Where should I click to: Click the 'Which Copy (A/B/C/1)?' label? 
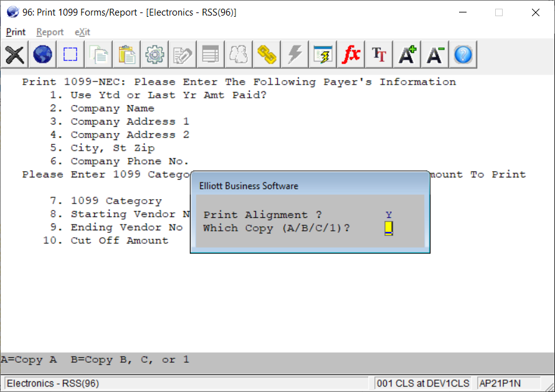[277, 228]
